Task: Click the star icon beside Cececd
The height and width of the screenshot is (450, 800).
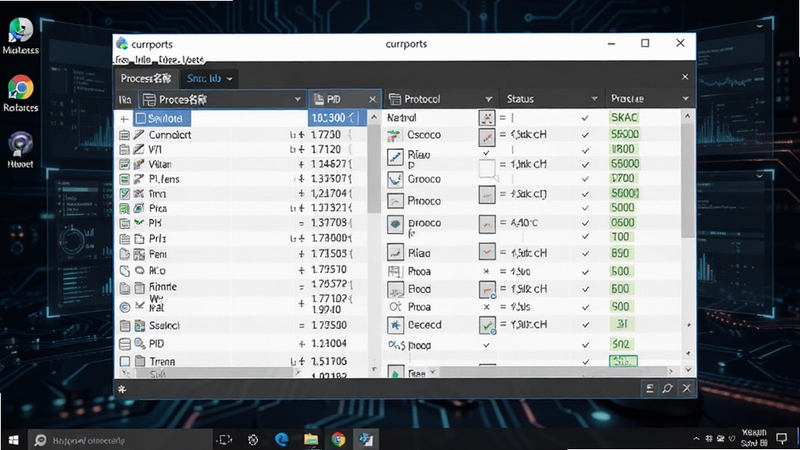Action: [395, 325]
